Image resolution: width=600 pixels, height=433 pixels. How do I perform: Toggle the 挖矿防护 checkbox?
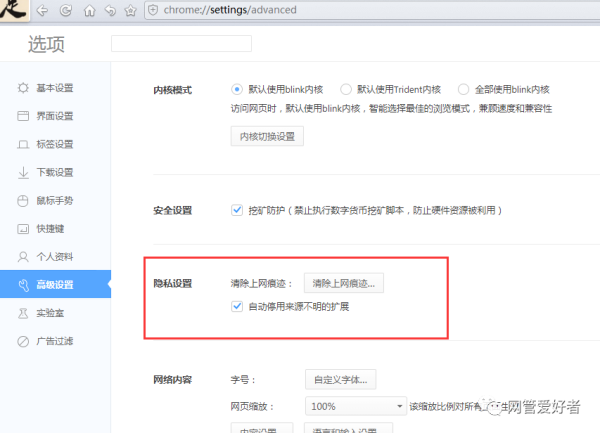[x=237, y=210]
